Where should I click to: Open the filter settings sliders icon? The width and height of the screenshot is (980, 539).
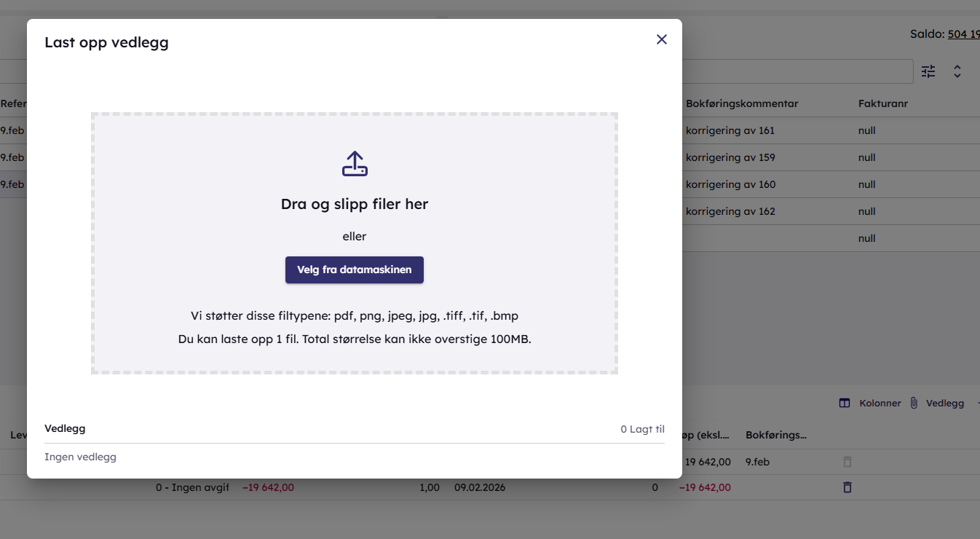(928, 71)
